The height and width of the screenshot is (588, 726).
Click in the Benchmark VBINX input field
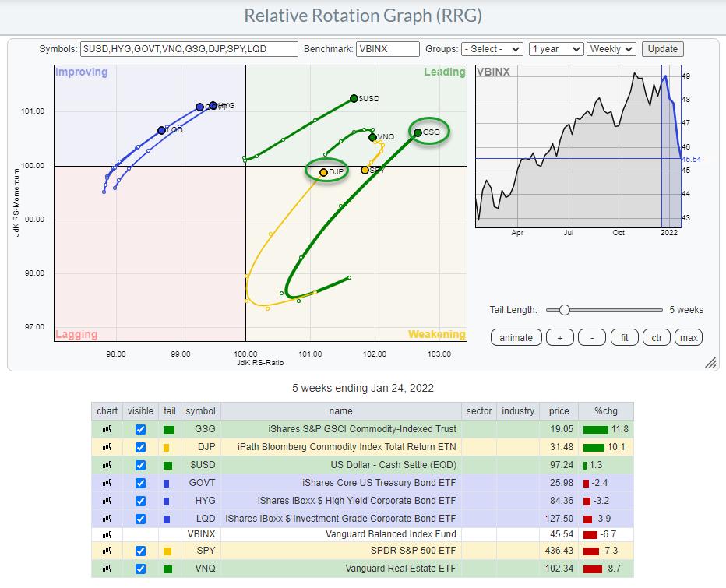[x=387, y=49]
